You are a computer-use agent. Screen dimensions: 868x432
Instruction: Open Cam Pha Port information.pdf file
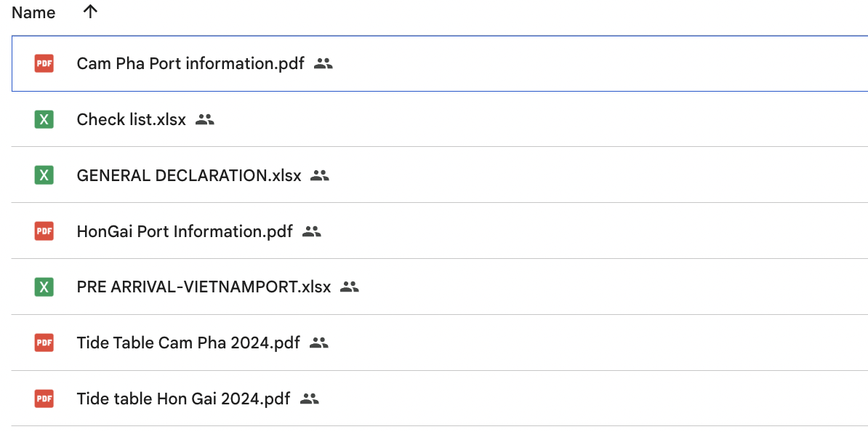190,64
